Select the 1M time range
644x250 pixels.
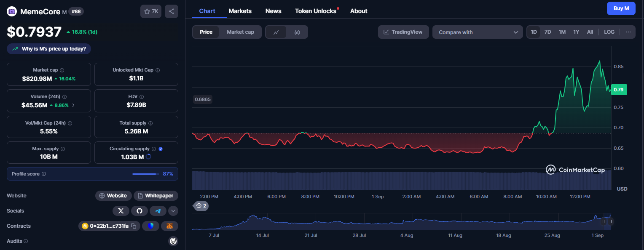[x=562, y=32]
